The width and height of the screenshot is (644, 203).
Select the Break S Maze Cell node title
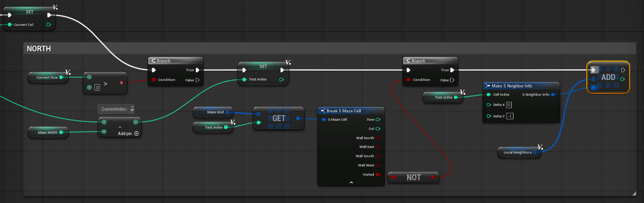point(344,111)
